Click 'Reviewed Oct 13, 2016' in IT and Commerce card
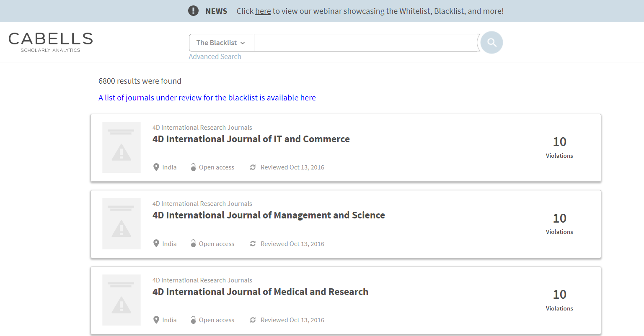 click(292, 167)
